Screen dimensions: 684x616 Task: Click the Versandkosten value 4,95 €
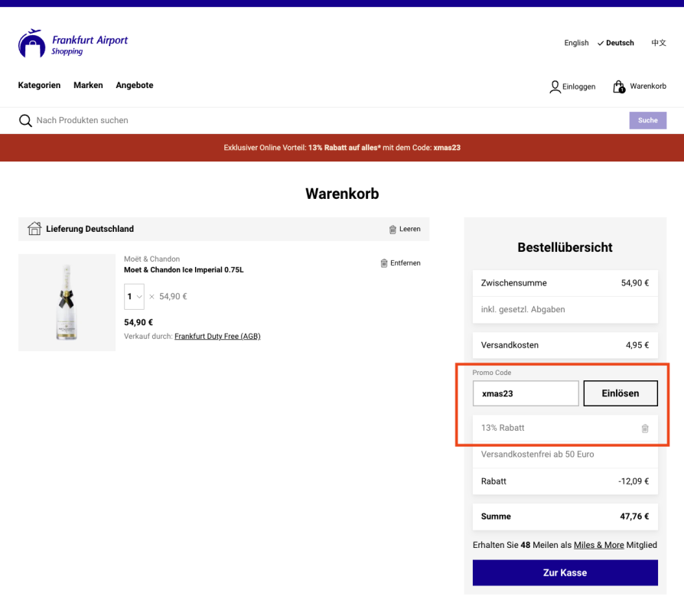pyautogui.click(x=637, y=345)
